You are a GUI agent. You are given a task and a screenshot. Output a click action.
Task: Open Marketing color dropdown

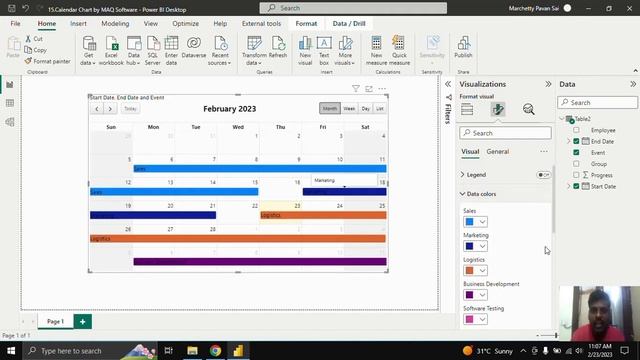coord(476,246)
